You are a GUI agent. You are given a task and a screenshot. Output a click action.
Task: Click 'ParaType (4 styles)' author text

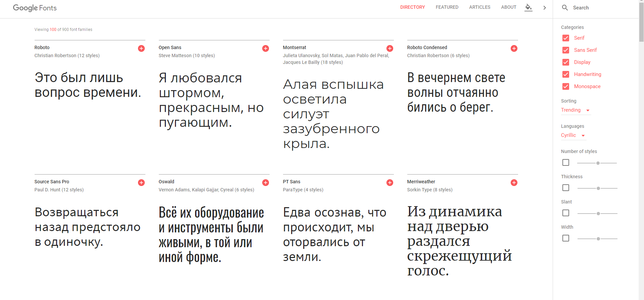[x=303, y=190]
